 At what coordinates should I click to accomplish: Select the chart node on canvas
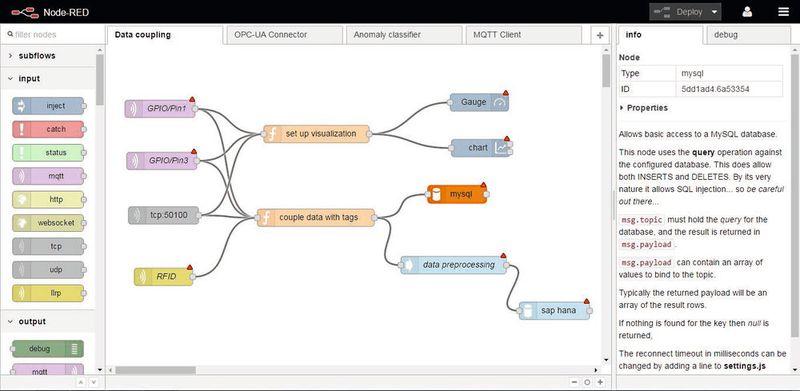click(x=480, y=148)
